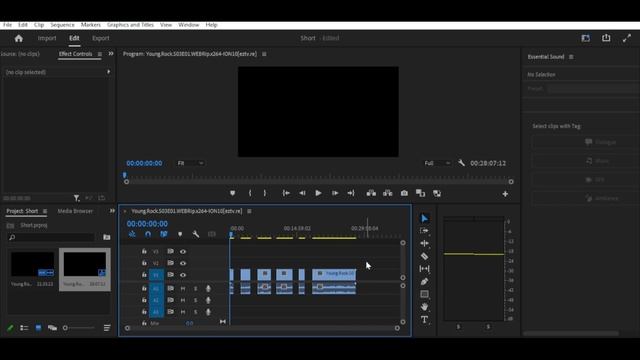The width and height of the screenshot is (640, 360).
Task: Open timeline display settings wrench
Action: (x=196, y=234)
